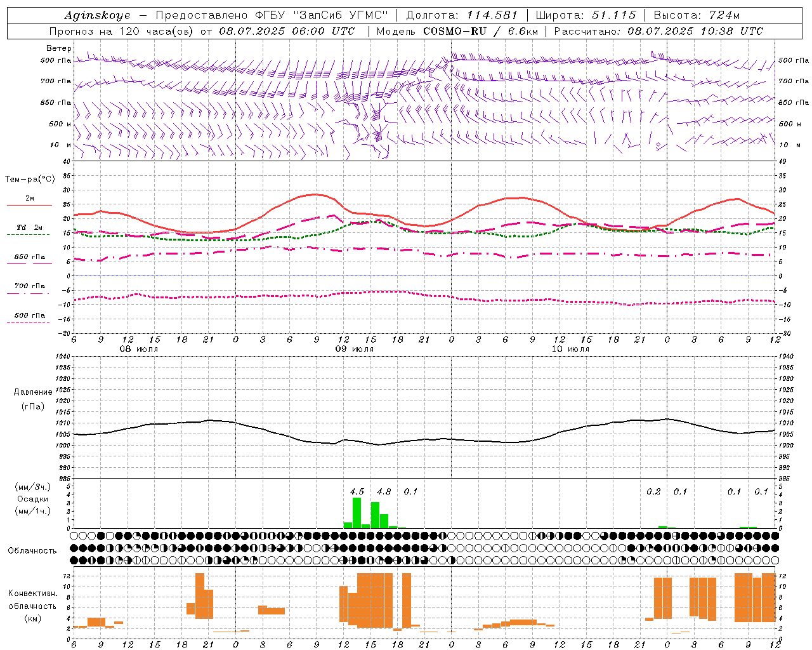Click the 1040 top value on left pressure axis
This screenshot has width=812, height=650.
62,356
